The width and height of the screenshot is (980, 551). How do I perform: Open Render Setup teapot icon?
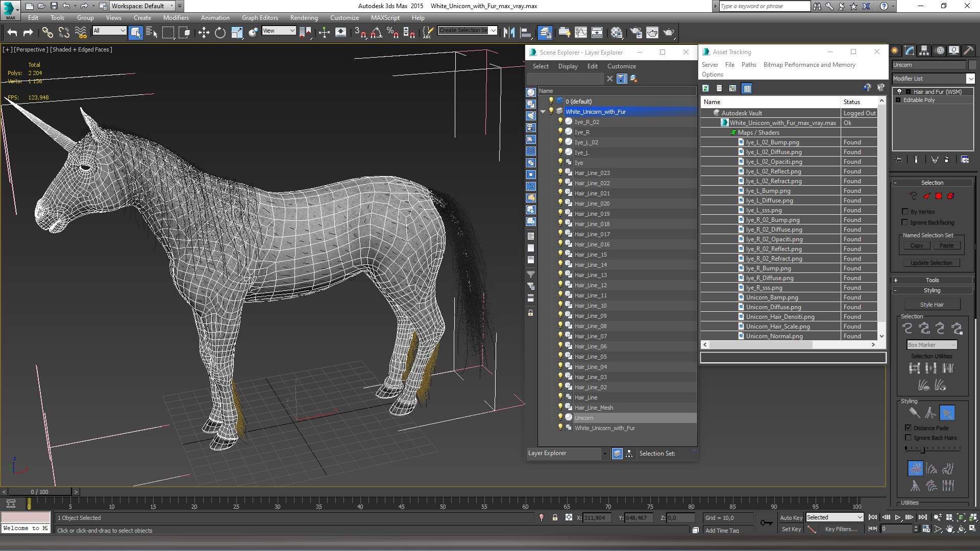coord(636,33)
